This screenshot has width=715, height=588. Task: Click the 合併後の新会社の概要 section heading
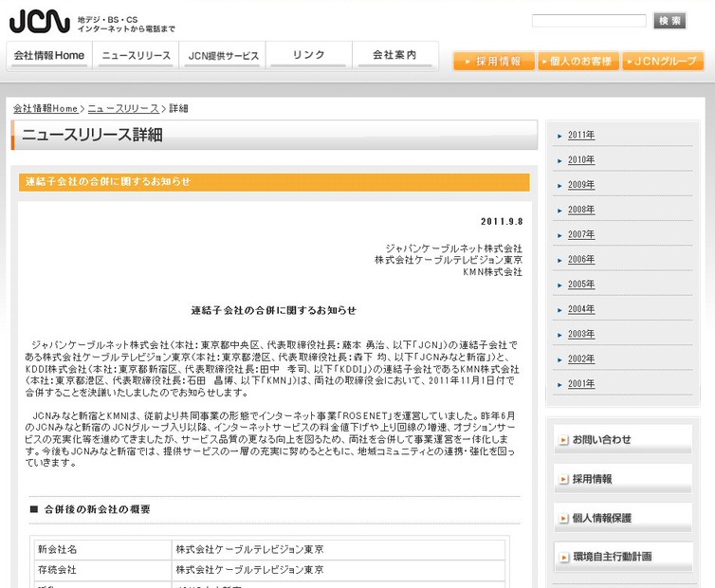97,509
